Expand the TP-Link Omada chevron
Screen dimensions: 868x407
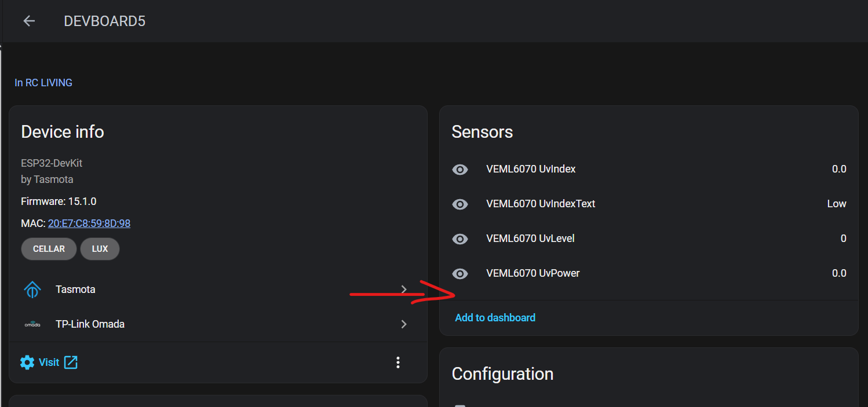404,324
